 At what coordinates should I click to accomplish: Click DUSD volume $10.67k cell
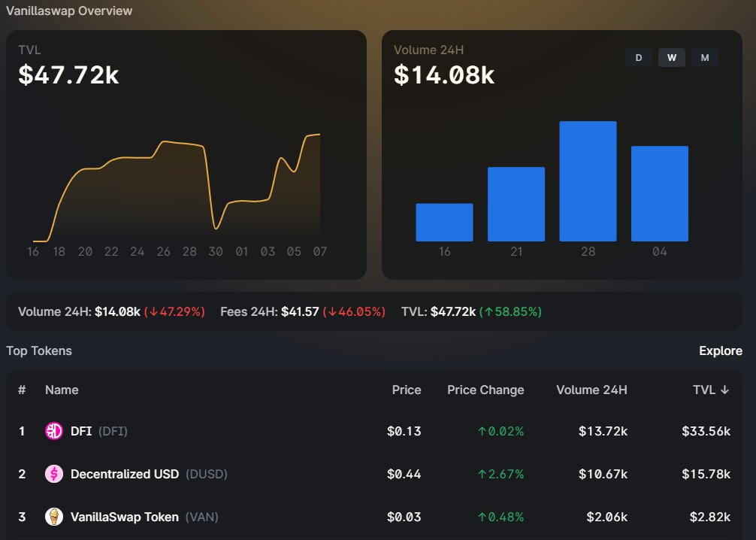tap(603, 474)
